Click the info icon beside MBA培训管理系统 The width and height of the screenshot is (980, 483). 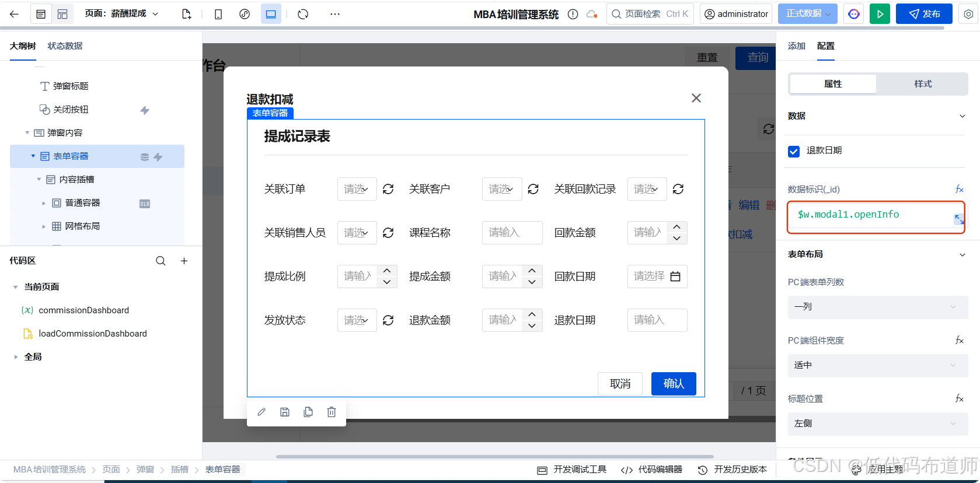(573, 14)
